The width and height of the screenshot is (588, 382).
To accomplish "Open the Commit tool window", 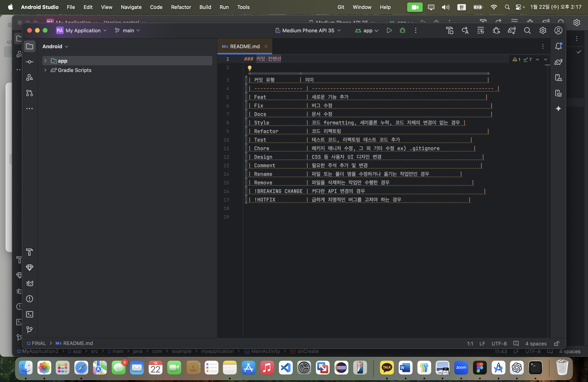I will point(29,62).
